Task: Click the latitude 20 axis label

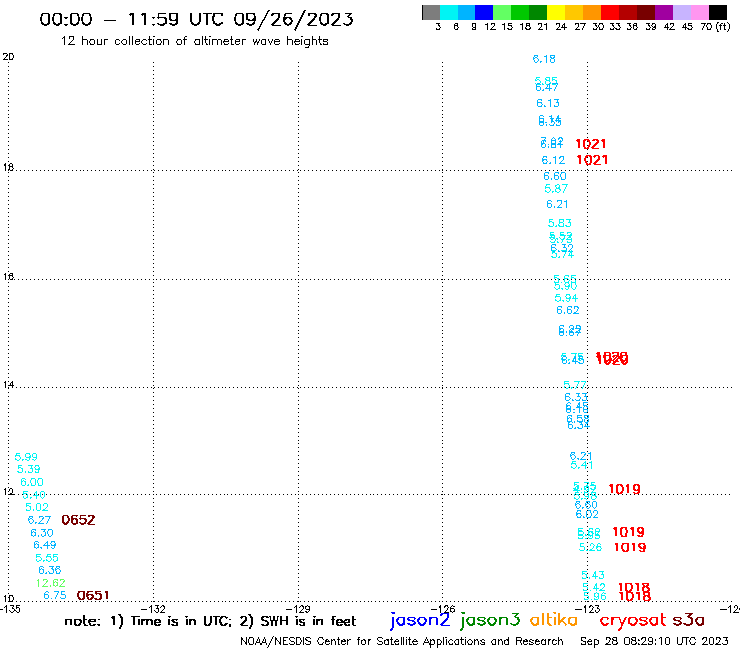Action: pos(8,57)
